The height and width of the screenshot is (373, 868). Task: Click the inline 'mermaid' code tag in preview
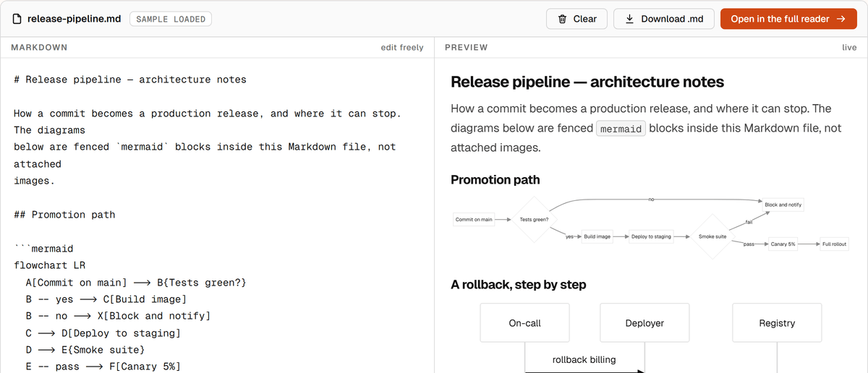click(x=620, y=129)
